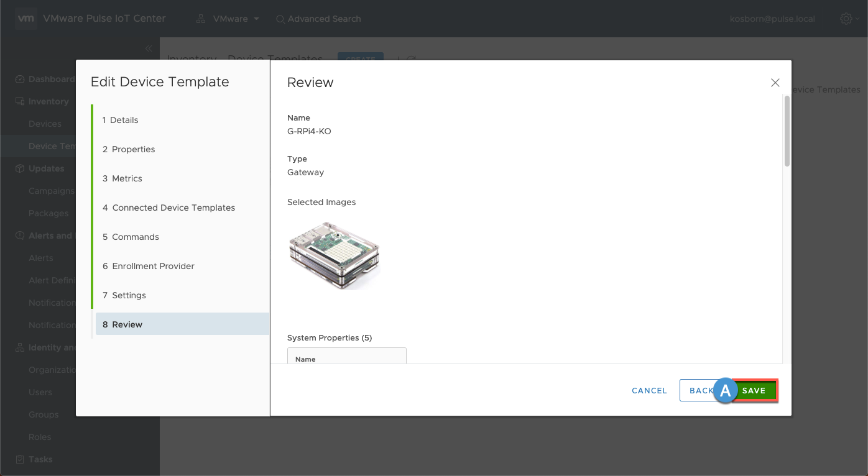Screen dimensions: 868x476
Task: Click the CREATE button behind the dialog
Action: [x=361, y=57]
